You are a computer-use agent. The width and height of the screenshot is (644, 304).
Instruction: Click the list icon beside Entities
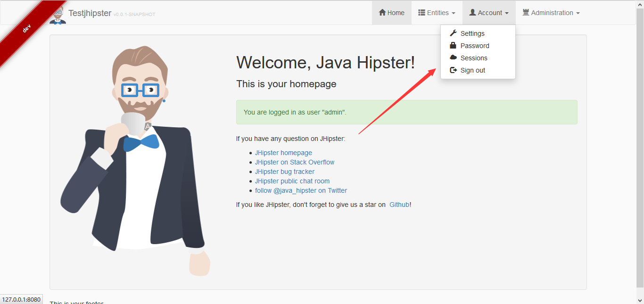point(422,13)
